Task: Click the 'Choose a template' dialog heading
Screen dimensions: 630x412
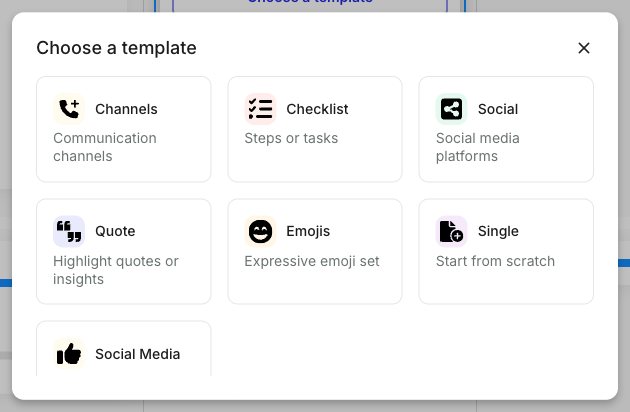Action: (x=117, y=48)
